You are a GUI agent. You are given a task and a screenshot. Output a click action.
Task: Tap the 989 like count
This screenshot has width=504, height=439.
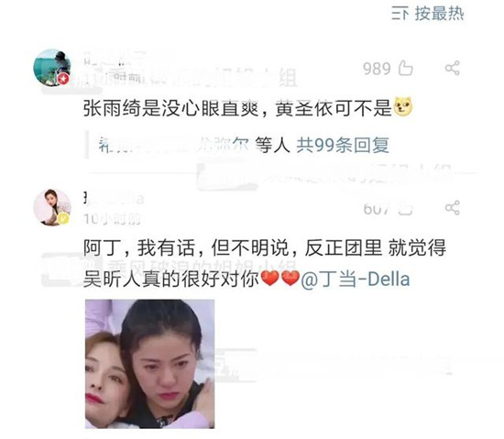pos(377,69)
